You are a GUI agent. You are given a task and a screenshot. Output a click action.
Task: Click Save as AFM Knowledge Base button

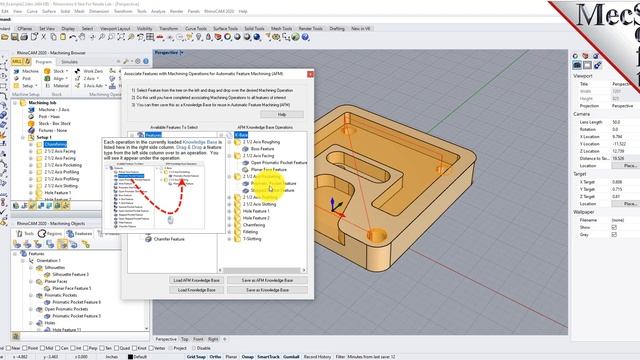pos(267,280)
